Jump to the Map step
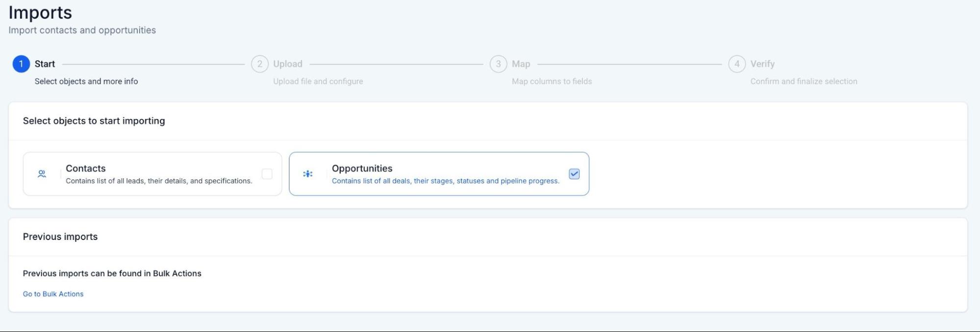Screen dimensions: 980x332 tap(521, 64)
